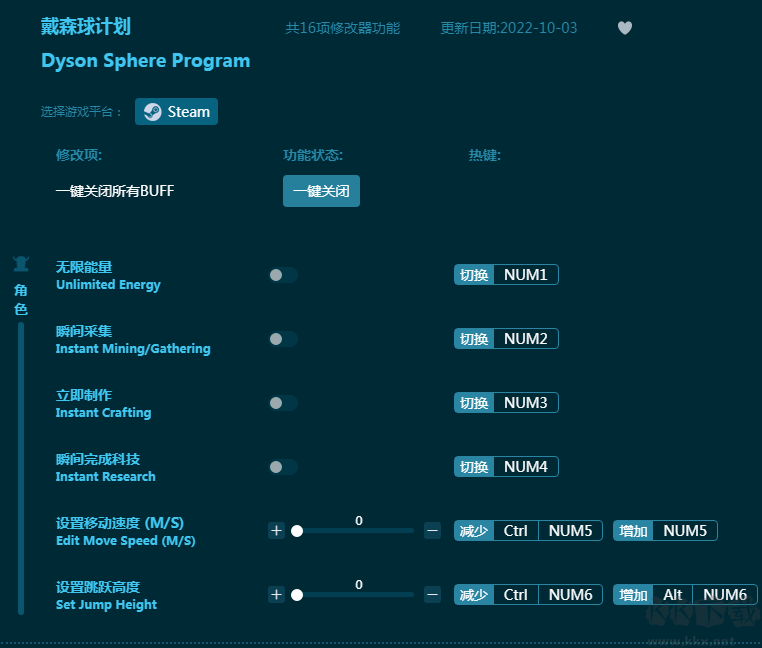Click NUM6 field in Jump Height decrease hotkey
The image size is (762, 648).
[x=571, y=595]
